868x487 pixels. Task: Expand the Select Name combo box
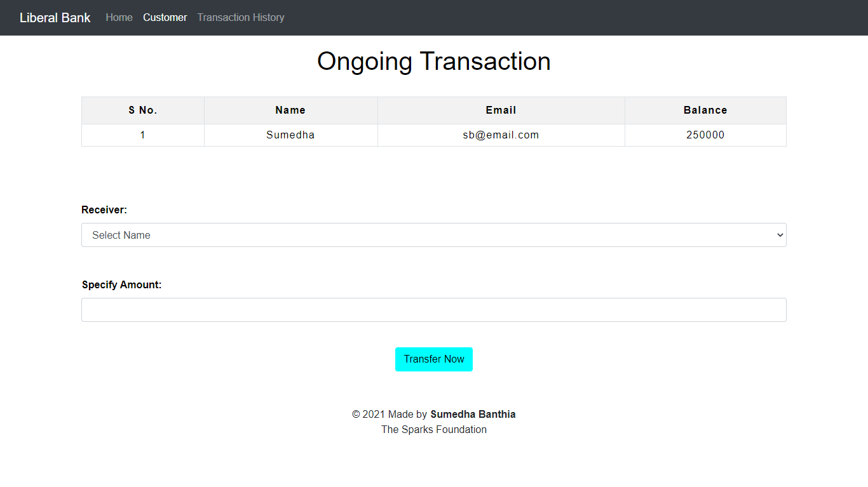pyautogui.click(x=434, y=235)
